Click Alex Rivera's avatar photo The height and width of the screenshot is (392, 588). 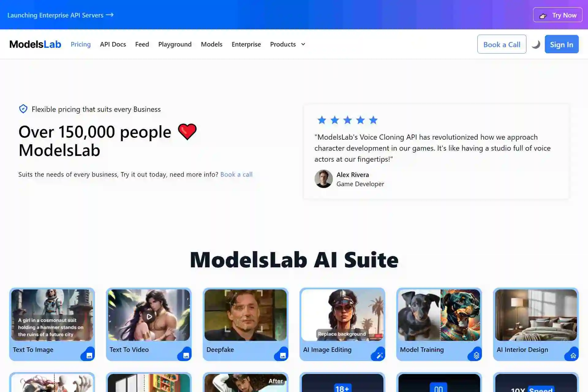[324, 179]
